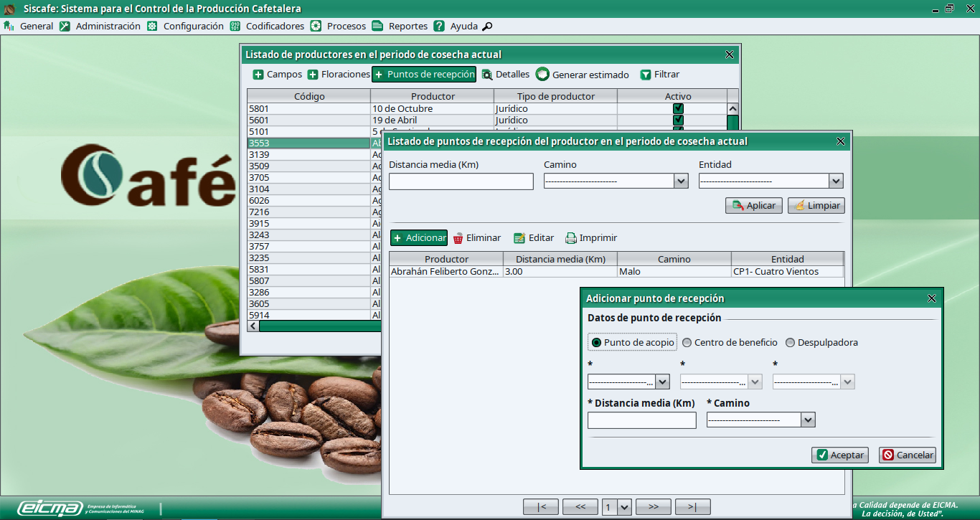Click the Filtrar funnel icon
Screen dimensions: 980x520
pos(646,75)
